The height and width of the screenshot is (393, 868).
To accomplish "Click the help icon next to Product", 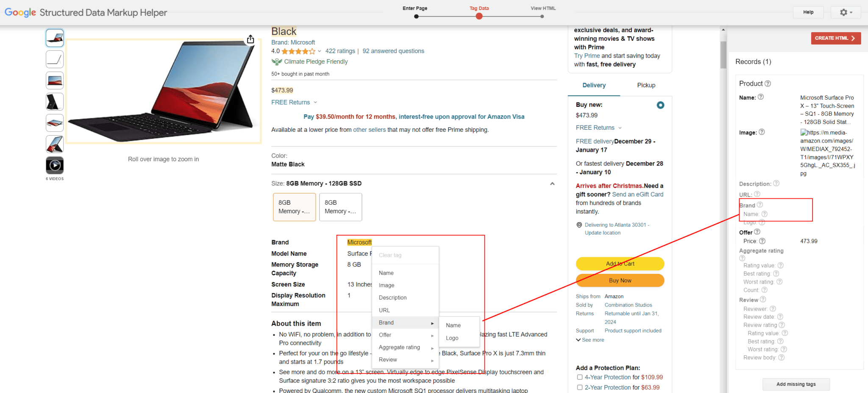I will pos(768,84).
